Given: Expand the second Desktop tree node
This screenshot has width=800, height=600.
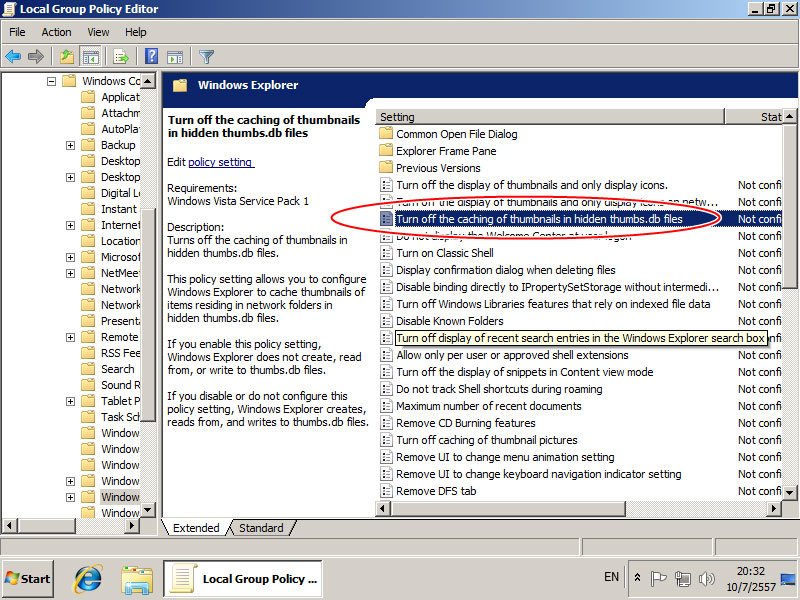Looking at the screenshot, I should [70, 178].
